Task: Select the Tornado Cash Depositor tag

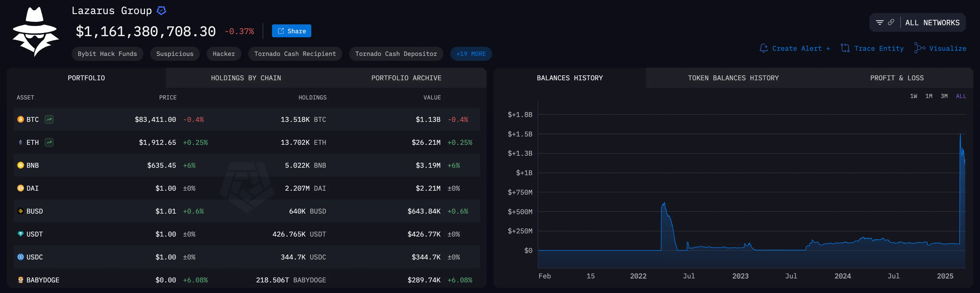Action: [x=396, y=54]
